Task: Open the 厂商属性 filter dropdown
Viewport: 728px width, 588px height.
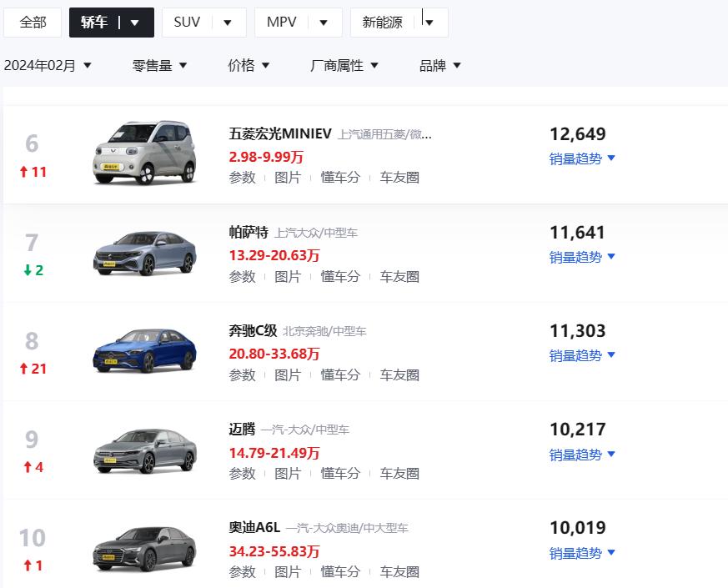Action: click(x=344, y=66)
